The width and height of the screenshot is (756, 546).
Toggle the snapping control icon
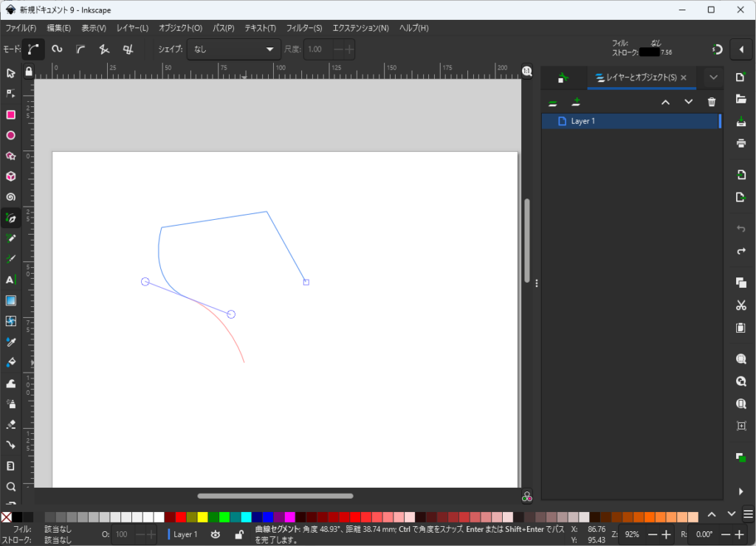pyautogui.click(x=717, y=49)
